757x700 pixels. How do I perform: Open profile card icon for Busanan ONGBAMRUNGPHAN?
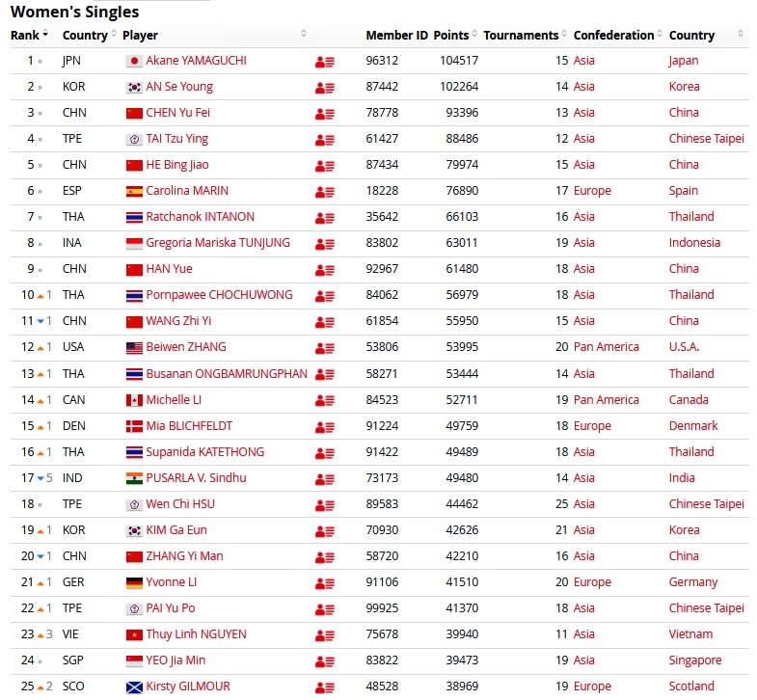324,375
